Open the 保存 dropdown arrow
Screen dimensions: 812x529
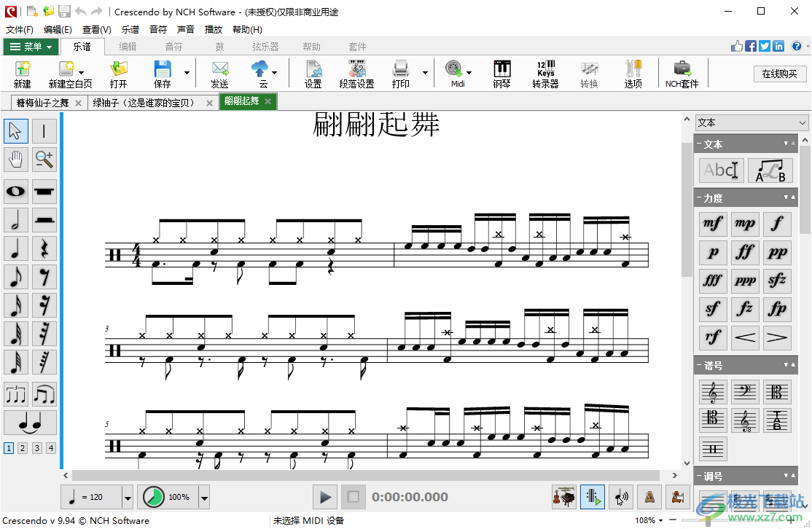coord(187,73)
